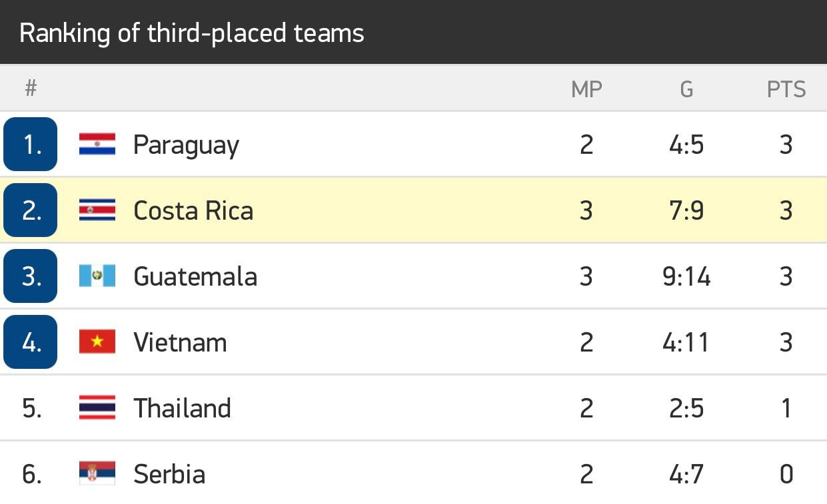Click the Guatemala flag icon
Image resolution: width=827 pixels, height=504 pixels.
pos(97,276)
